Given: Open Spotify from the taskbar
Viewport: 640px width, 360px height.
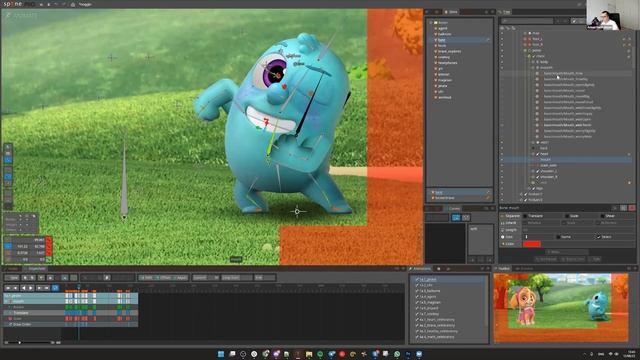Looking at the screenshot, I should 320,354.
